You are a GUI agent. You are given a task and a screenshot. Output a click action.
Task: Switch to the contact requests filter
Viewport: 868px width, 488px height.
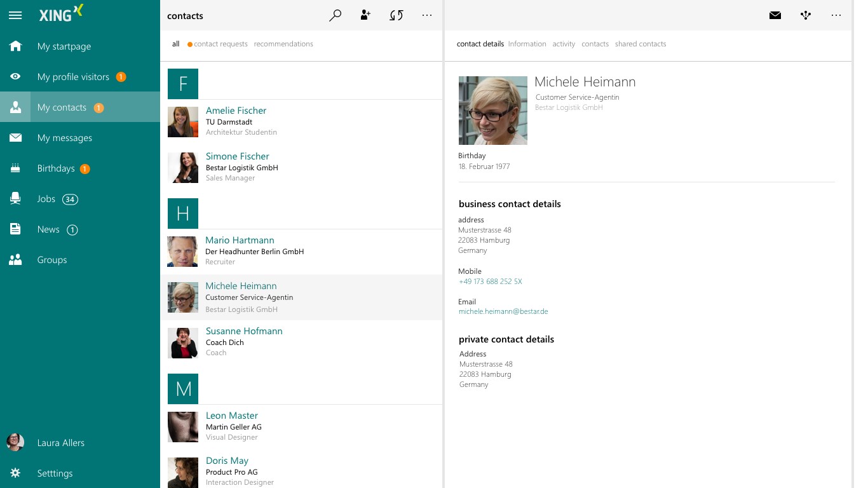[x=221, y=44]
